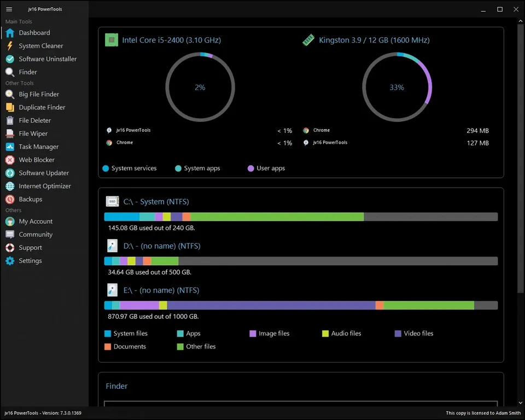Click the My Account avatar icon
The height and width of the screenshot is (420, 525).
[x=10, y=221]
